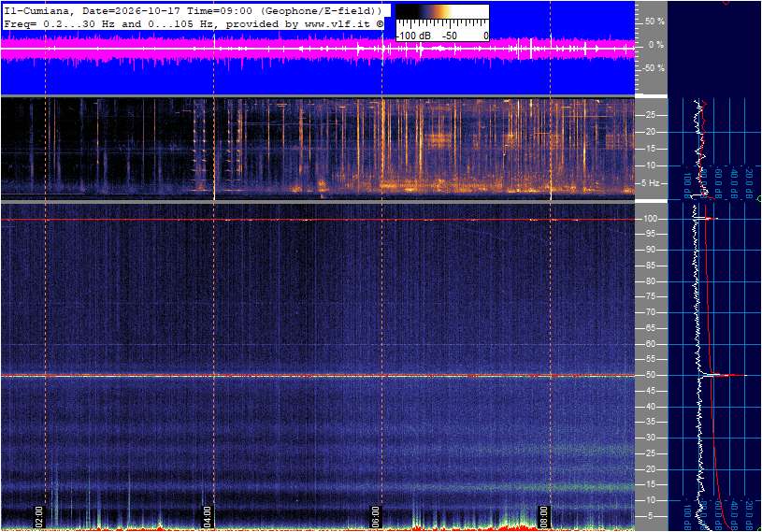Click the color scale gradient bar
762x532 pixels.
point(442,11)
